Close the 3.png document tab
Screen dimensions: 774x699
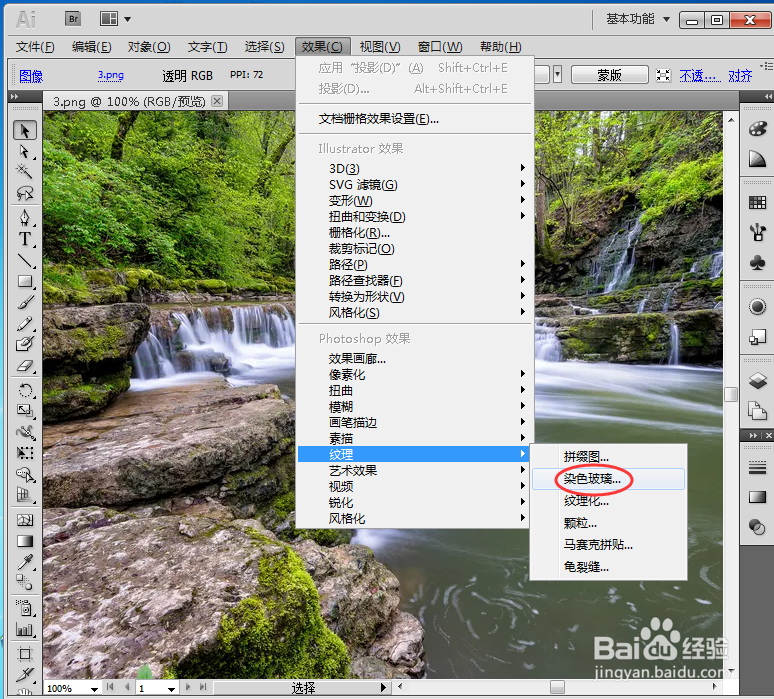pyautogui.click(x=217, y=101)
